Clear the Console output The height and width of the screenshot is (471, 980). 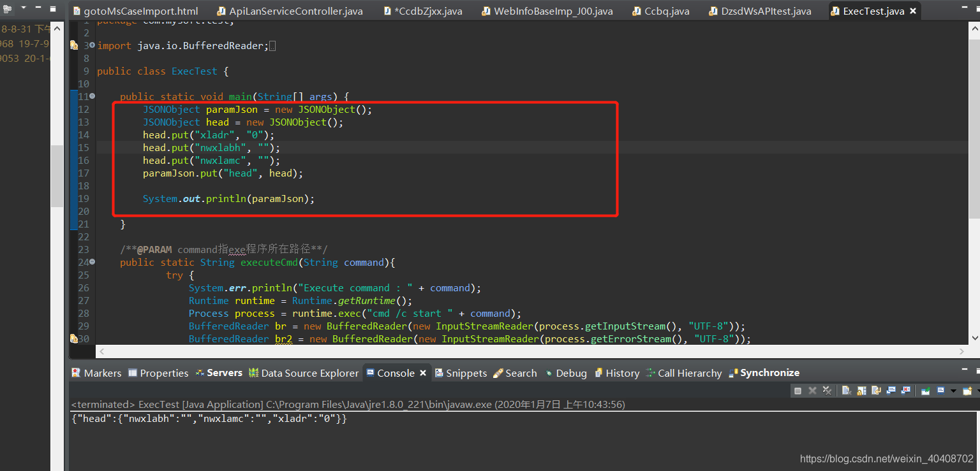tap(847, 391)
